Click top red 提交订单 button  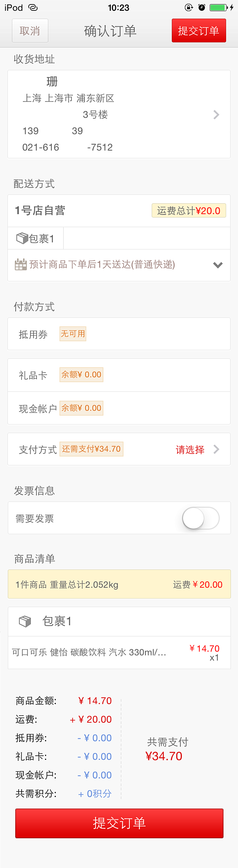click(199, 30)
